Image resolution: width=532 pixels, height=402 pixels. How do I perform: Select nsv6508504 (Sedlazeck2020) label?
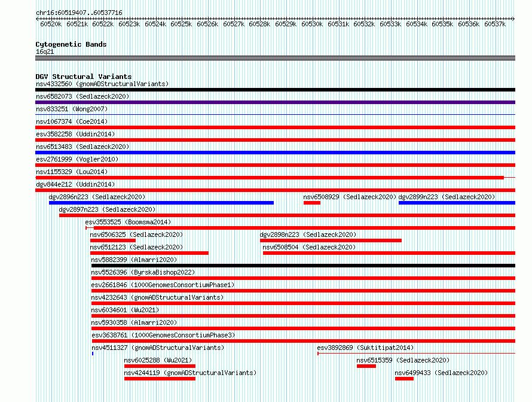309,247
